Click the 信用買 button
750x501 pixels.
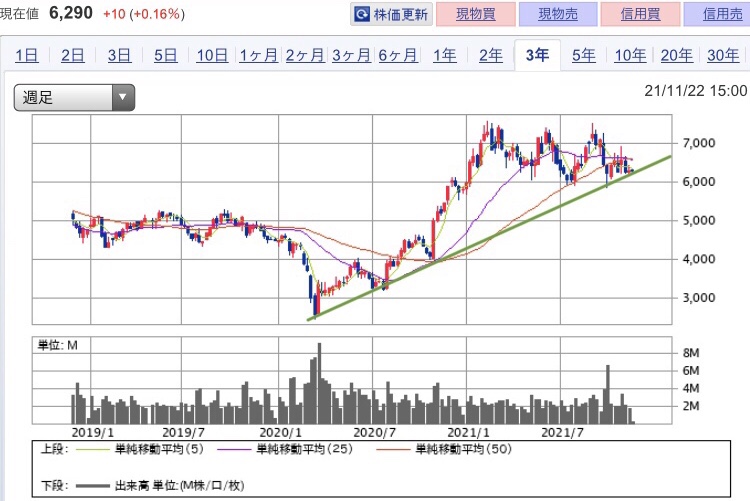pyautogui.click(x=640, y=14)
